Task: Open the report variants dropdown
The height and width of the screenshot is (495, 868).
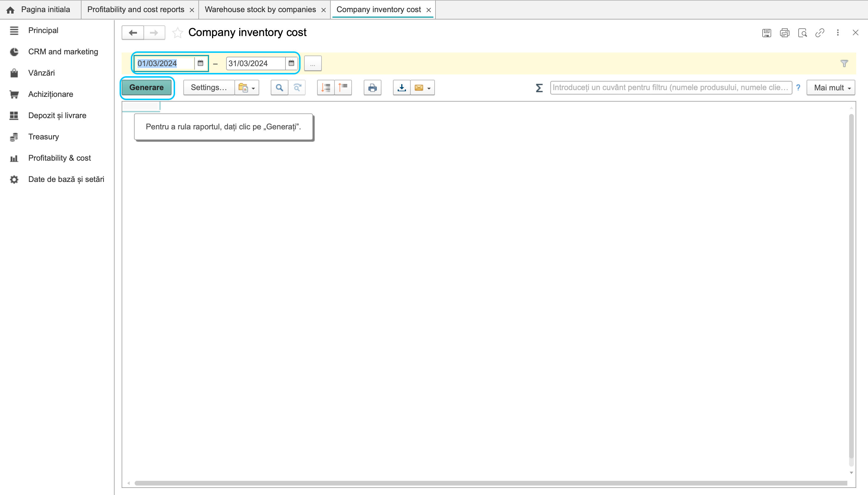Action: point(247,88)
